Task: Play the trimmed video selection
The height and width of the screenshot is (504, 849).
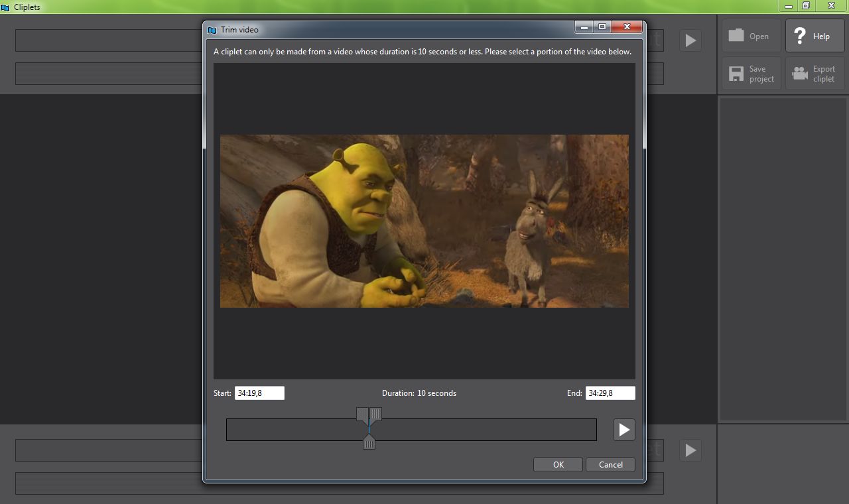Action: coord(623,430)
